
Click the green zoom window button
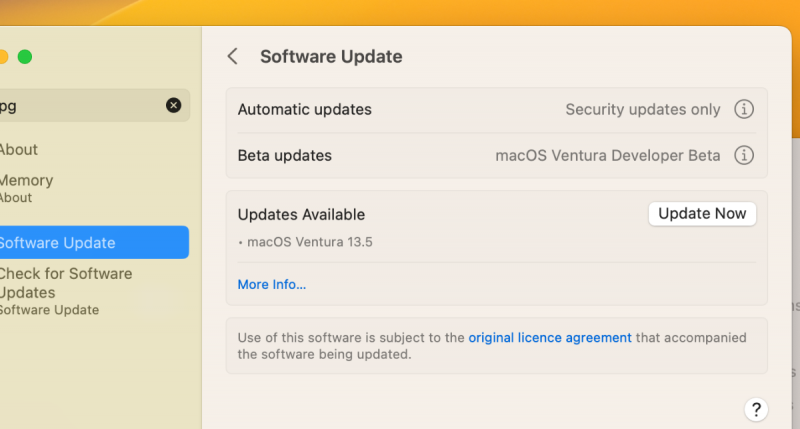(x=25, y=57)
